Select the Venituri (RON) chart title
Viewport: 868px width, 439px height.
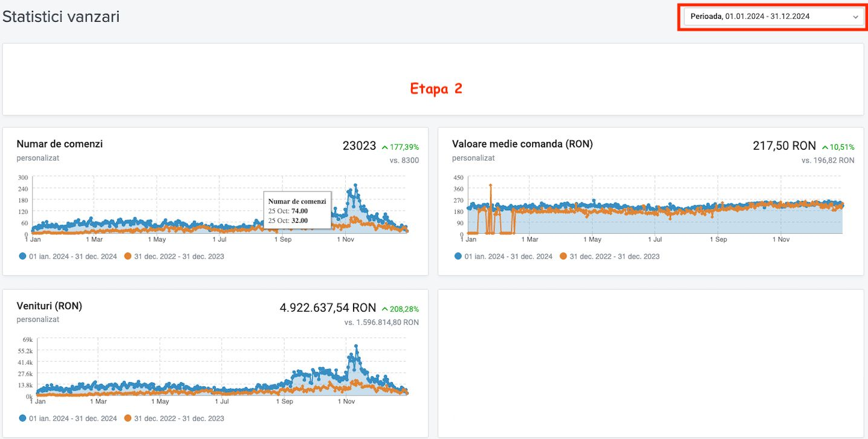[49, 306]
